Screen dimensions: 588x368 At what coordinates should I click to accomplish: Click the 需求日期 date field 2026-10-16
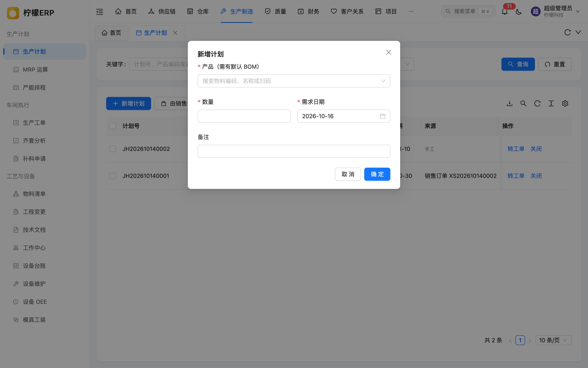tap(344, 116)
